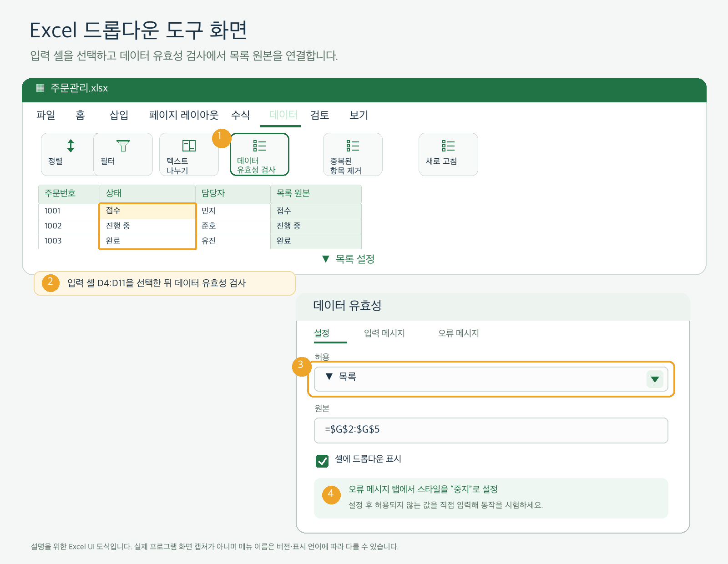Screen dimensions: 728x564
Task: Switch to 오류 메시지 tab
Action: tap(459, 333)
